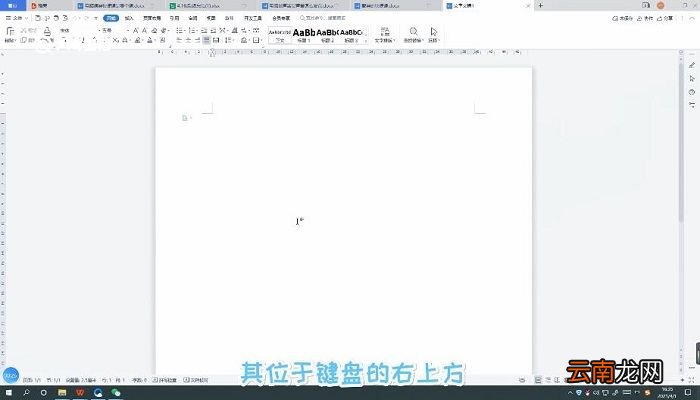Image resolution: width=700 pixels, height=400 pixels.
Task: Open the Find and Replace magnifier dropdown
Action: tap(414, 35)
